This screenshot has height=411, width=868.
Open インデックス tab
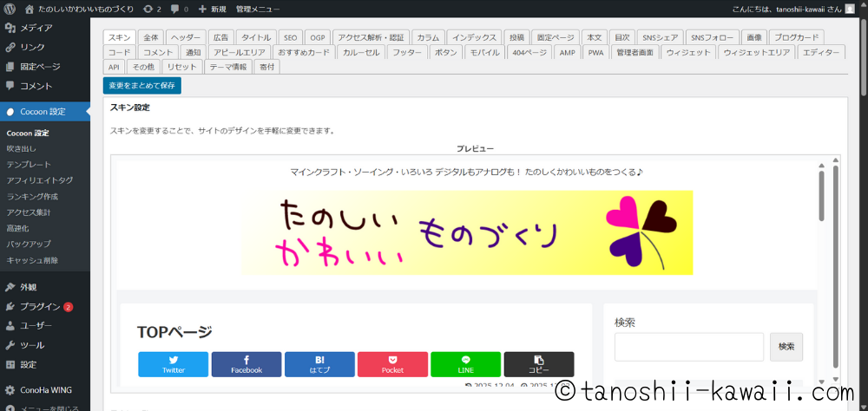(x=474, y=37)
